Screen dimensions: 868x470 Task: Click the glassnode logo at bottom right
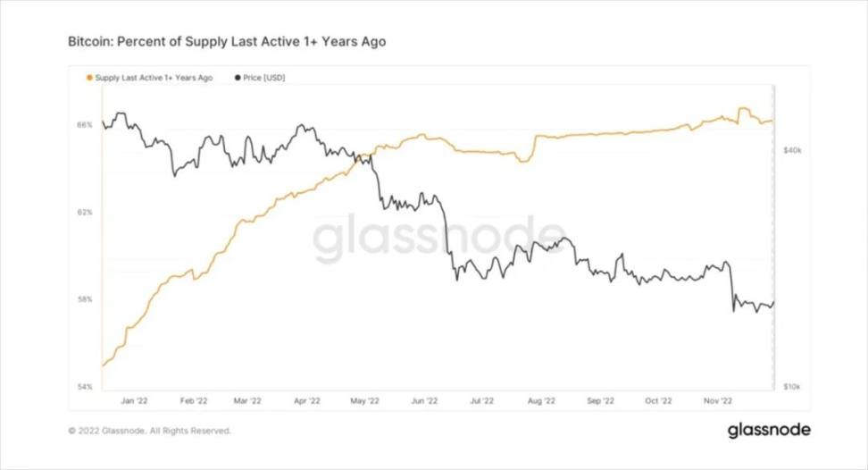768,430
